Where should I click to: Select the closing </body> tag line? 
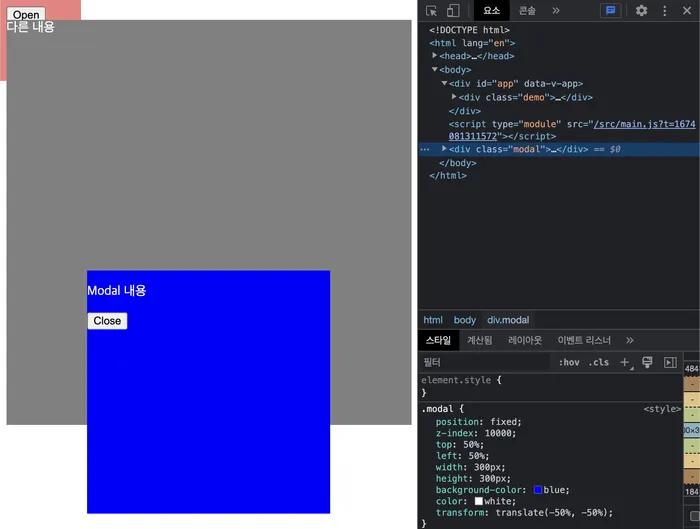[458, 163]
